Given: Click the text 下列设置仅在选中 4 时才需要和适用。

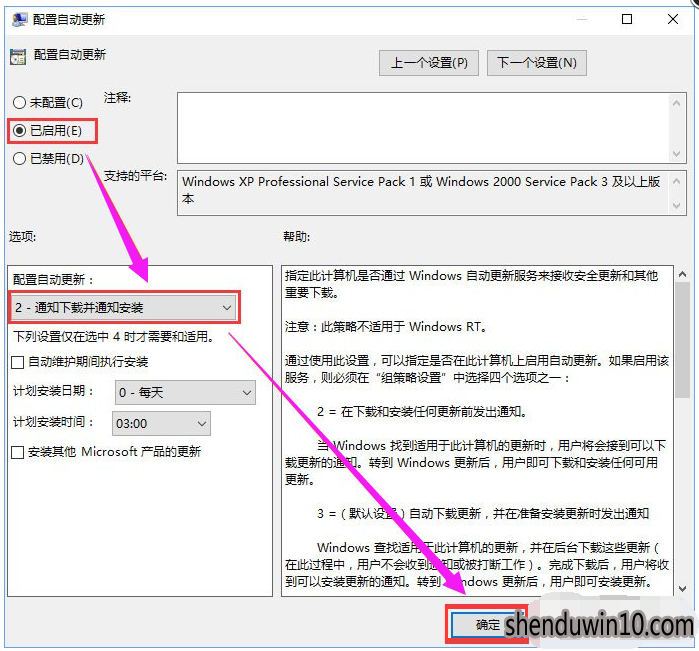Looking at the screenshot, I should (114, 336).
